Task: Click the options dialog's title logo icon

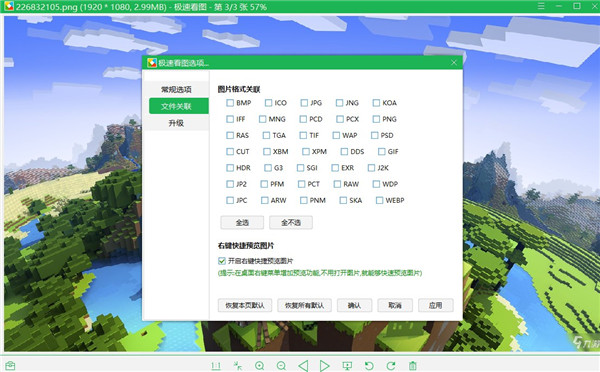Action: click(x=152, y=62)
